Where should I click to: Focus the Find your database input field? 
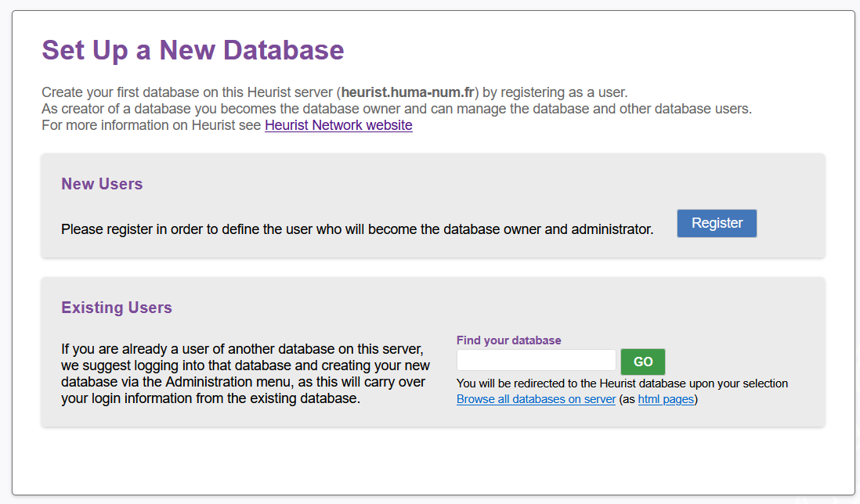click(x=536, y=360)
